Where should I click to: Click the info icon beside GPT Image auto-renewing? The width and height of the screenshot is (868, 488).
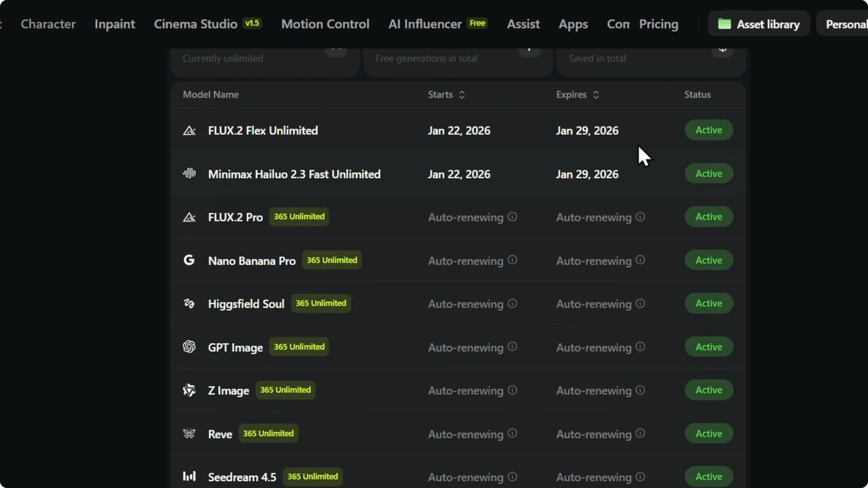pos(512,347)
